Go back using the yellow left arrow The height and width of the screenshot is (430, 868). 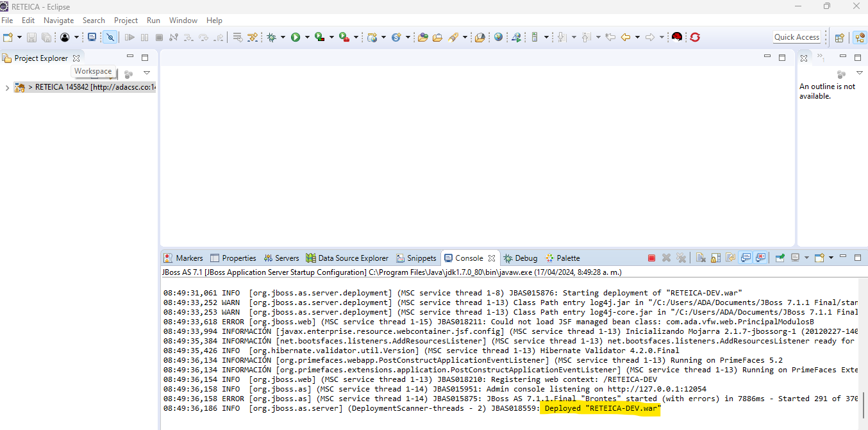(x=625, y=37)
